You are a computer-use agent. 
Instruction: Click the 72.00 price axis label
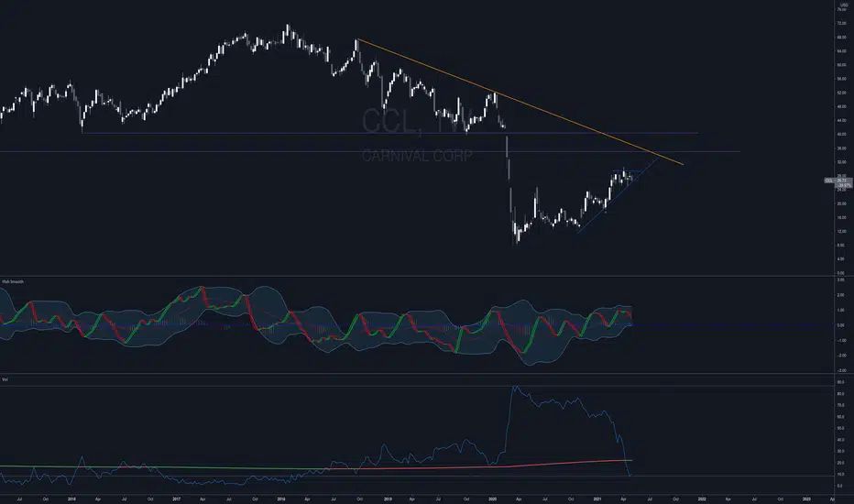[x=841, y=24]
